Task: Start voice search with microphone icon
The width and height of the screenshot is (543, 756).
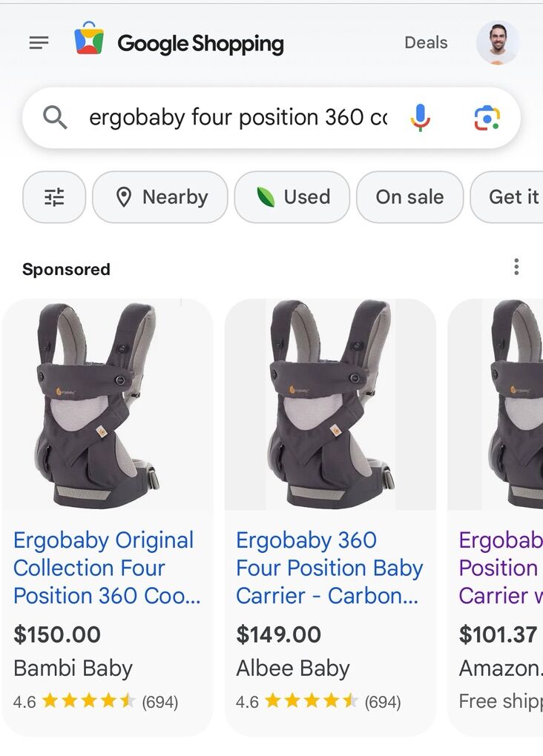Action: coord(420,117)
